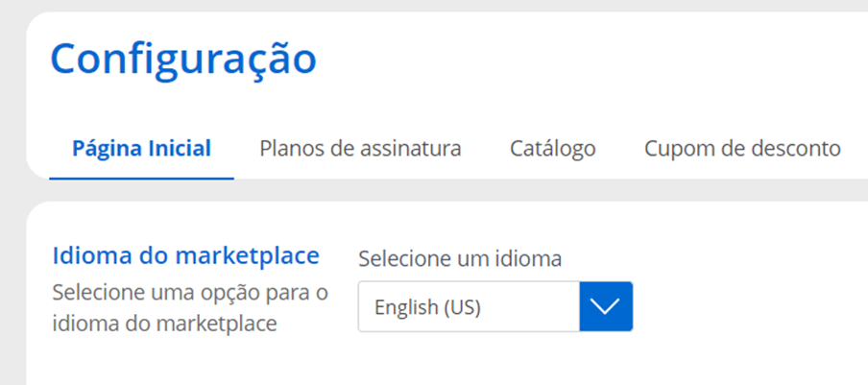The width and height of the screenshot is (868, 385).
Task: Click the gray gap between the two cards
Action: click(x=432, y=190)
